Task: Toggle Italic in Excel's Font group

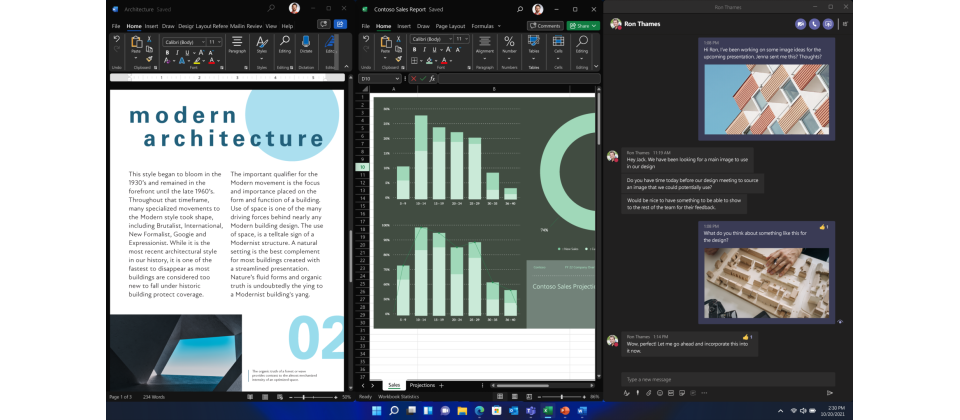Action: pyautogui.click(x=424, y=50)
